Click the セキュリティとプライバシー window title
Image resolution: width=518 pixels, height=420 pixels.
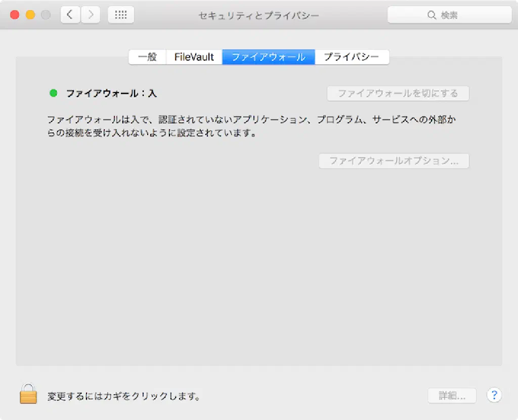(258, 15)
